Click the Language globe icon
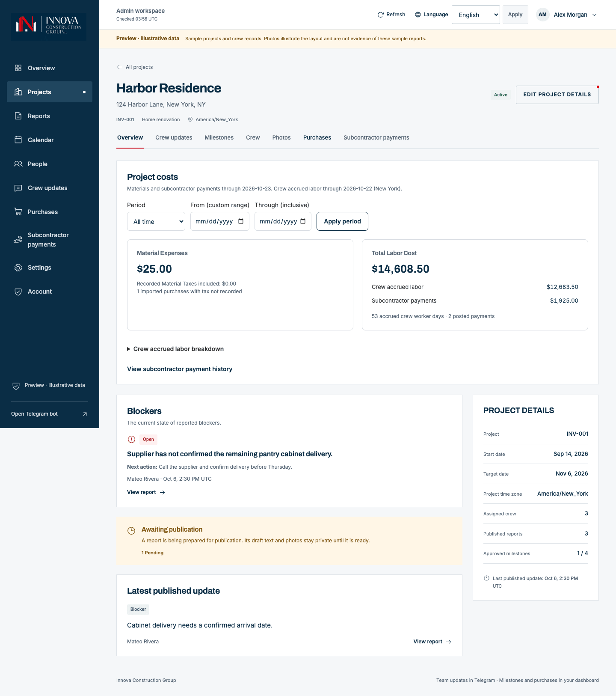This screenshot has width=616, height=696. 418,15
